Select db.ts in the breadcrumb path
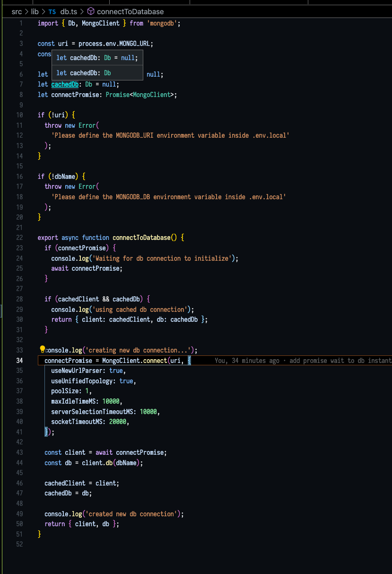 pyautogui.click(x=69, y=11)
